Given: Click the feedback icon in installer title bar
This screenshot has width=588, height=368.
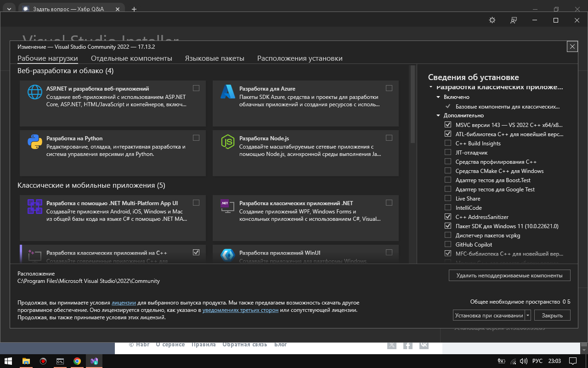Looking at the screenshot, I should tap(514, 20).
